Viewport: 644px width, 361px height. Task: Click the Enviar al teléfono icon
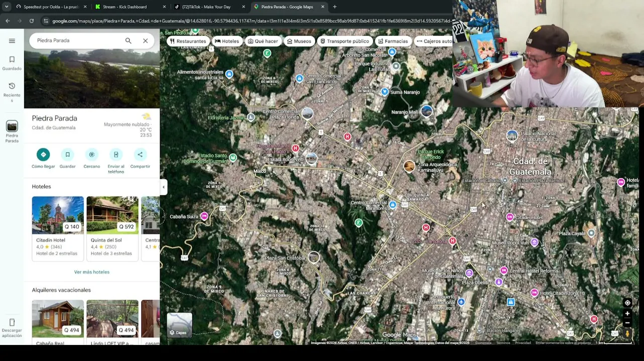click(116, 154)
